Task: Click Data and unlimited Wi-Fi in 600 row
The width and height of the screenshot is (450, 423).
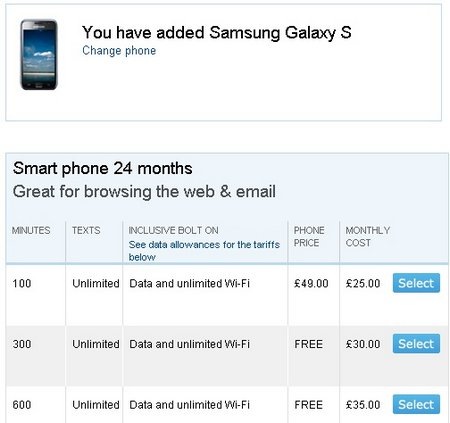Action: point(189,405)
